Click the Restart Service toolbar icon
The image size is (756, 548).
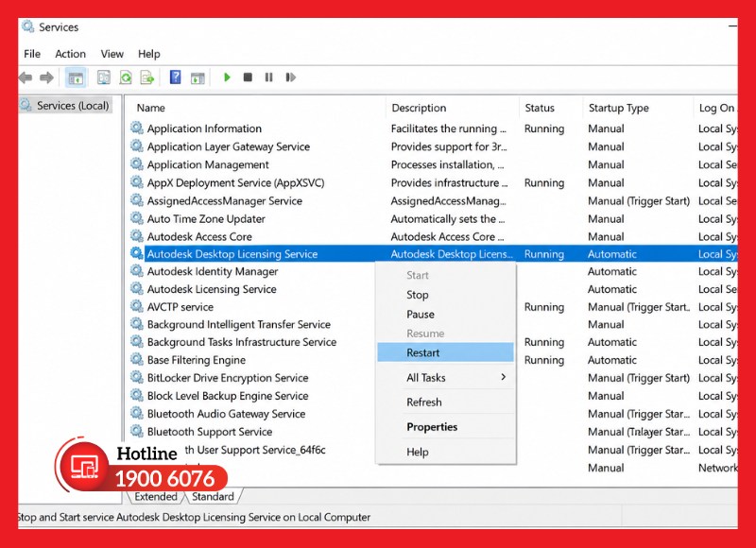[x=290, y=77]
